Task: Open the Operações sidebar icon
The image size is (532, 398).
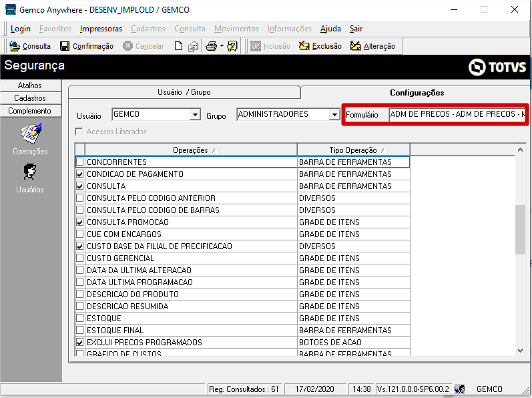Action: pyautogui.click(x=31, y=134)
